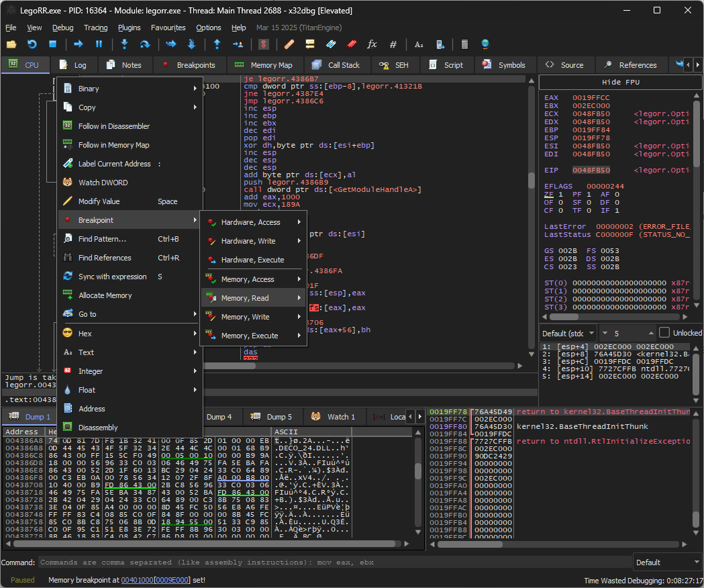Viewport: 704px width, 588px height.
Task: Toggle the Unlocked checkbox
Action: (x=664, y=333)
